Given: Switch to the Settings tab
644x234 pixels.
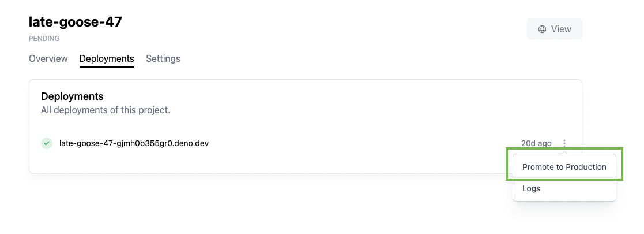Looking at the screenshot, I should [163, 58].
